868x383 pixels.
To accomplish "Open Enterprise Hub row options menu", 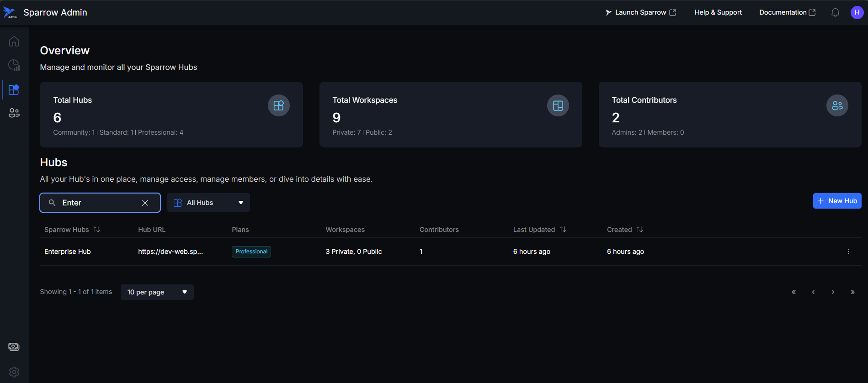I will tap(848, 252).
